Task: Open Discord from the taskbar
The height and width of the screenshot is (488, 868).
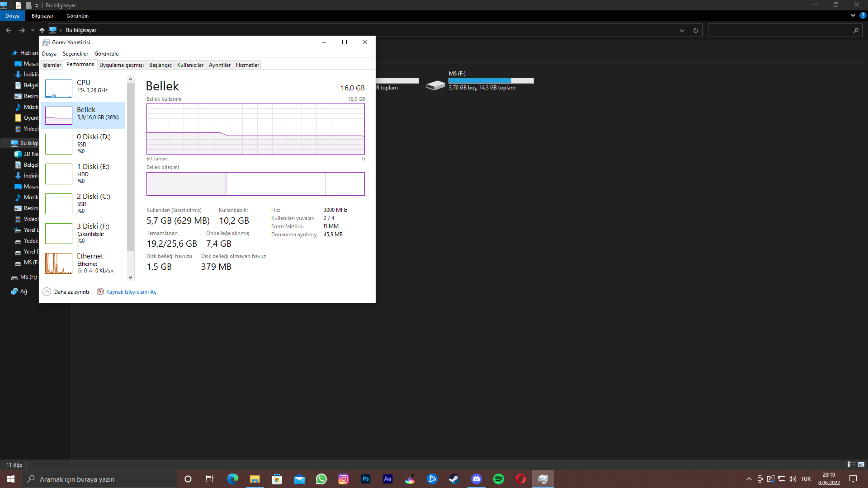Action: (x=476, y=479)
